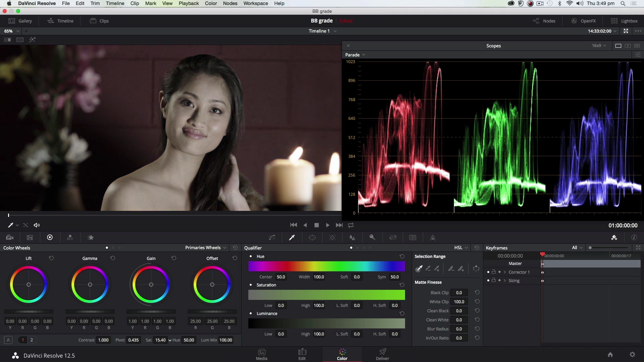The width and height of the screenshot is (644, 362).
Task: Open the Camera Raw palette icon
Action: [10, 237]
